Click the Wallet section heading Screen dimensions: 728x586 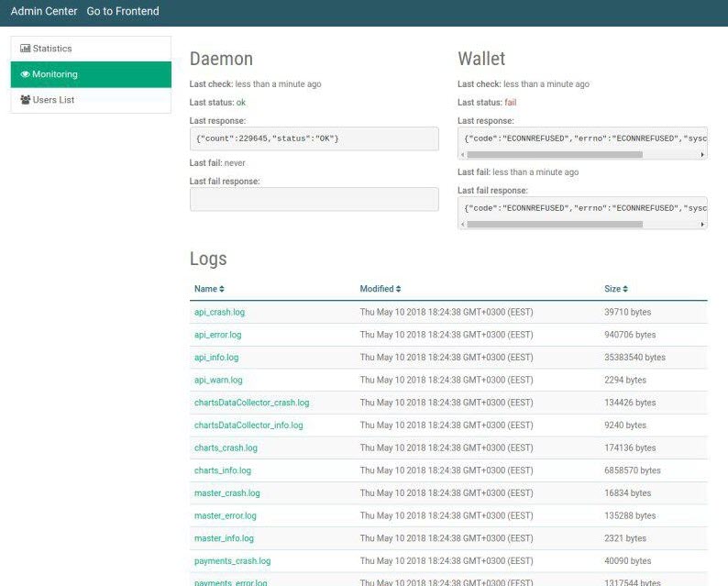point(481,59)
